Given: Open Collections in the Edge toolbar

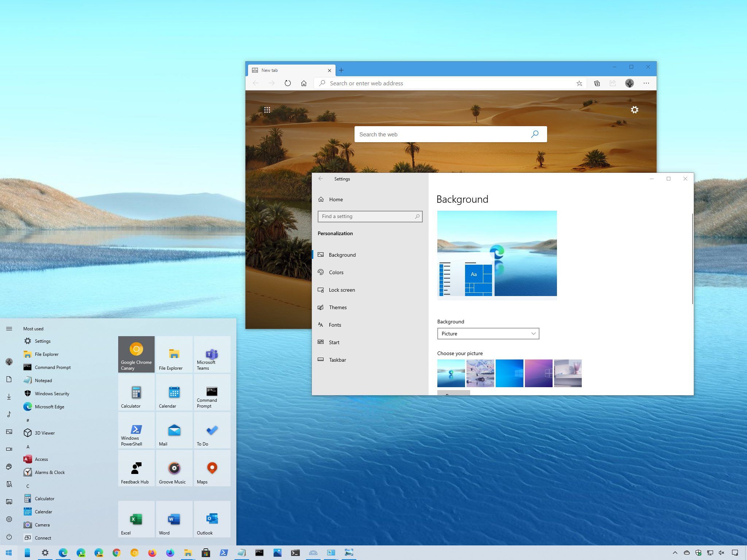Looking at the screenshot, I should pyautogui.click(x=597, y=83).
